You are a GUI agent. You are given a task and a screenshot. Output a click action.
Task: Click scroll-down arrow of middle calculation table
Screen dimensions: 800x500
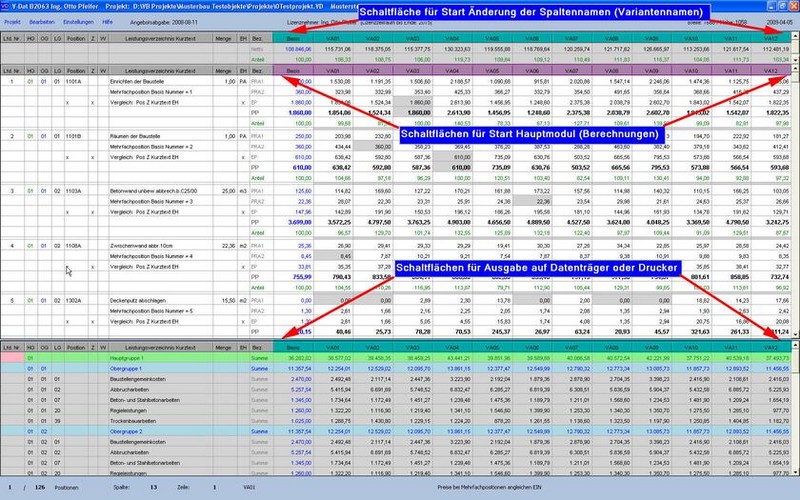pos(794,333)
